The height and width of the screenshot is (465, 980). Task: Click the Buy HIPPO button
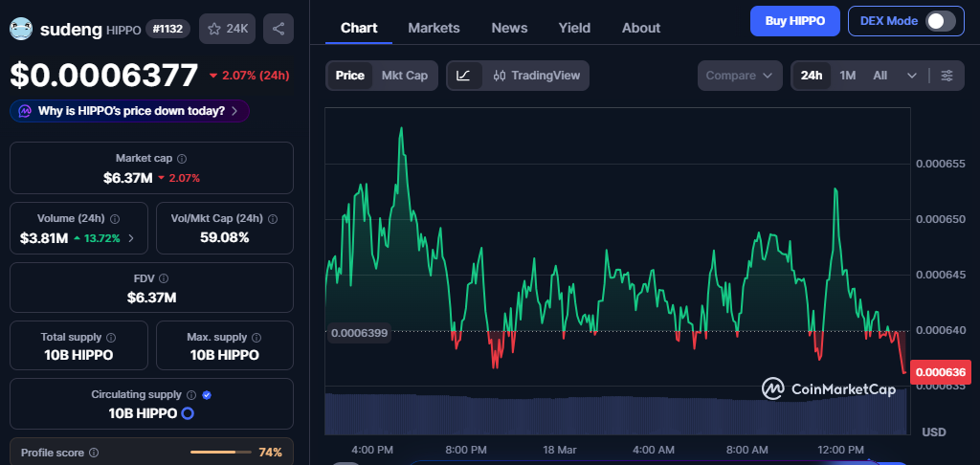click(x=795, y=21)
